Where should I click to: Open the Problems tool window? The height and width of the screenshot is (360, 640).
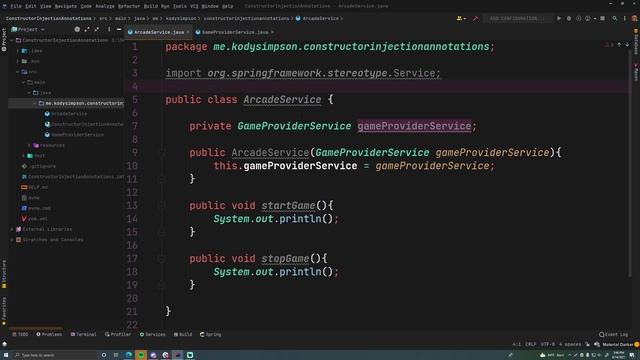(49, 334)
